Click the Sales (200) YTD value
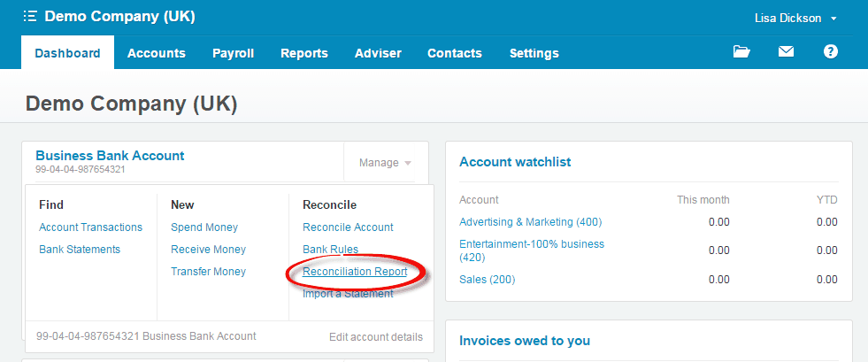This screenshot has width=868, height=362. click(x=827, y=280)
